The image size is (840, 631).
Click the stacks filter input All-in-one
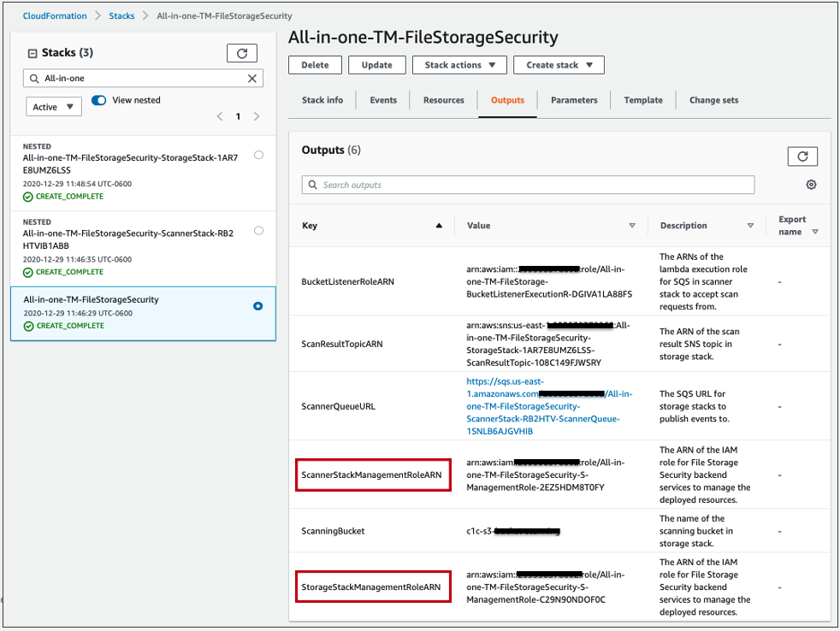click(143, 78)
